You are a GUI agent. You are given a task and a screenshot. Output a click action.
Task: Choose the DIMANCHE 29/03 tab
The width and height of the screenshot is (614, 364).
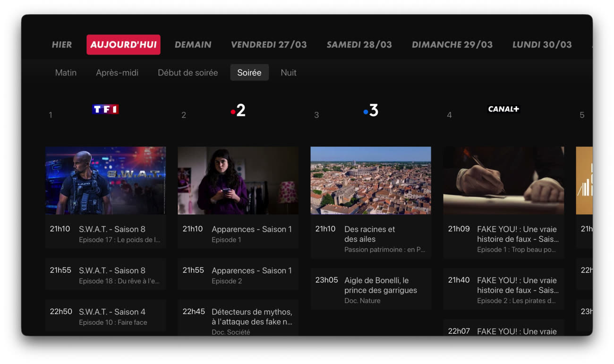point(452,45)
